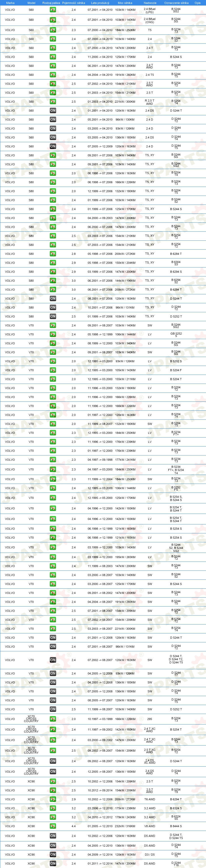Click the Marka column header
The height and width of the screenshot is (868, 206).
[x=10, y=3]
